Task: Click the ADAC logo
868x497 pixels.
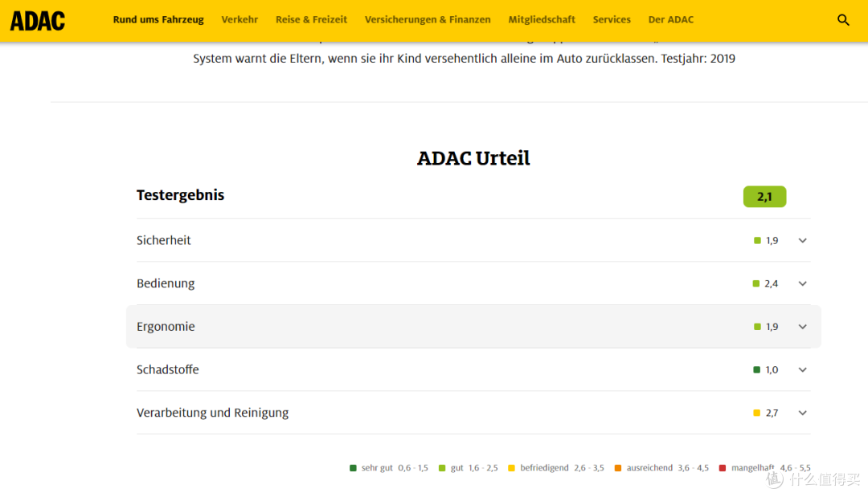Action: [37, 21]
